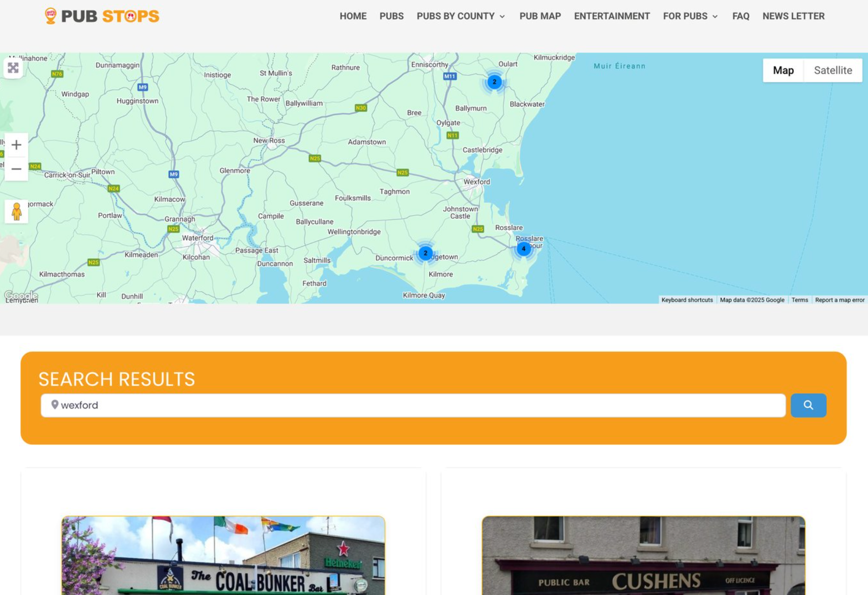Click the Pub Stops logo
Image resolution: width=868 pixels, height=595 pixels.
[x=102, y=16]
